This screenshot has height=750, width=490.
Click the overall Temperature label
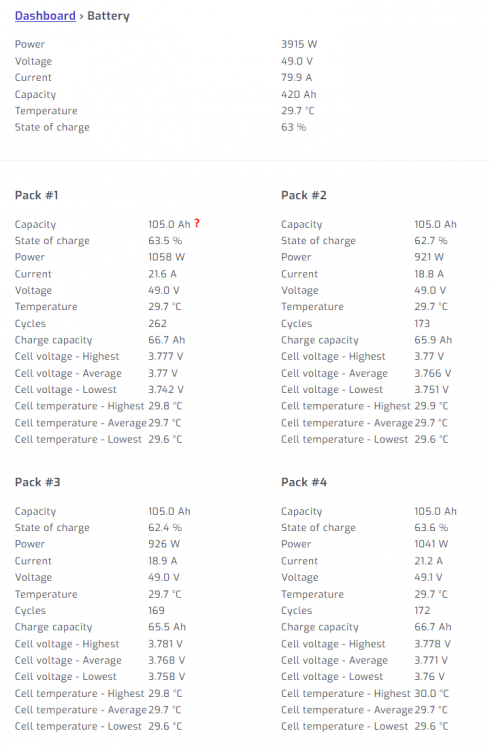pos(46,111)
